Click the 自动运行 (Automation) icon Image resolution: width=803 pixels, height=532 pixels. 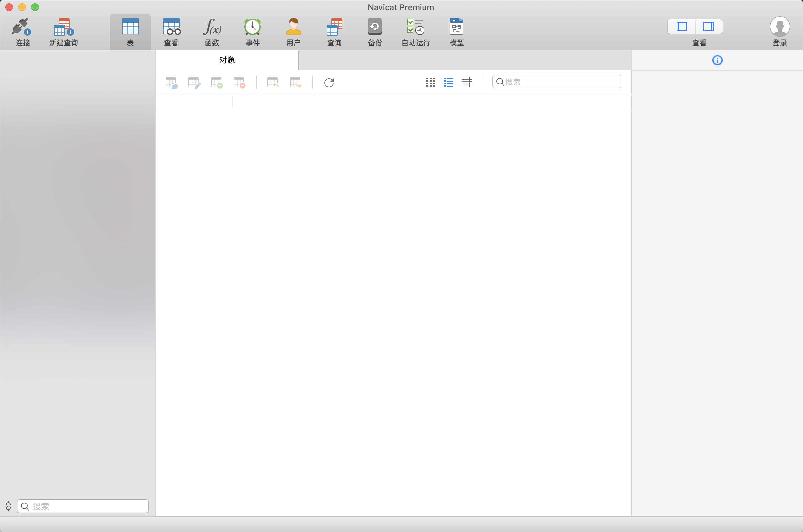click(416, 27)
